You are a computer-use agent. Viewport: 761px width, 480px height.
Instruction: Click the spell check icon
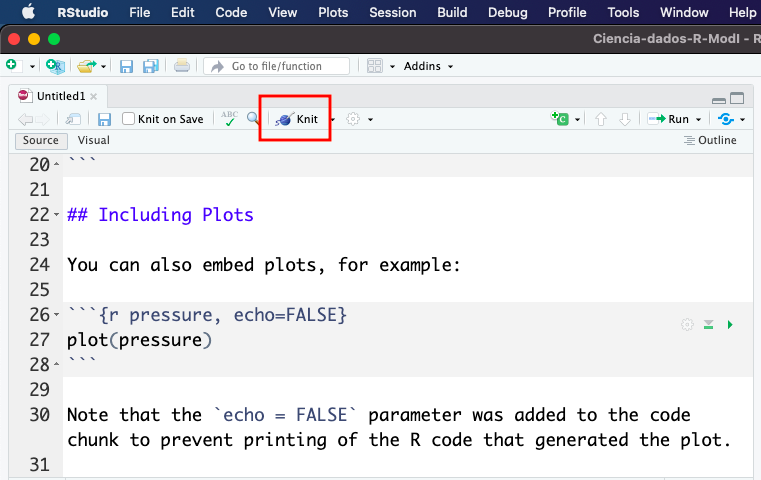(230, 118)
